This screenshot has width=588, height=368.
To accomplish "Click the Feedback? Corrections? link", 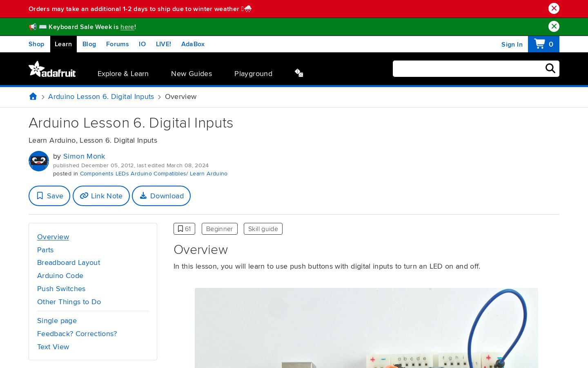I will 77,334.
